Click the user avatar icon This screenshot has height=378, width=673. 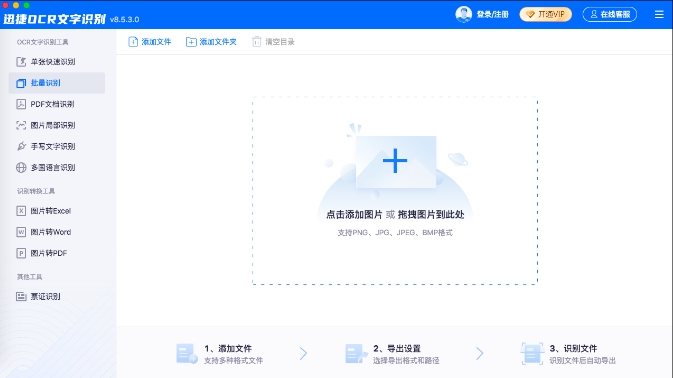tap(464, 14)
